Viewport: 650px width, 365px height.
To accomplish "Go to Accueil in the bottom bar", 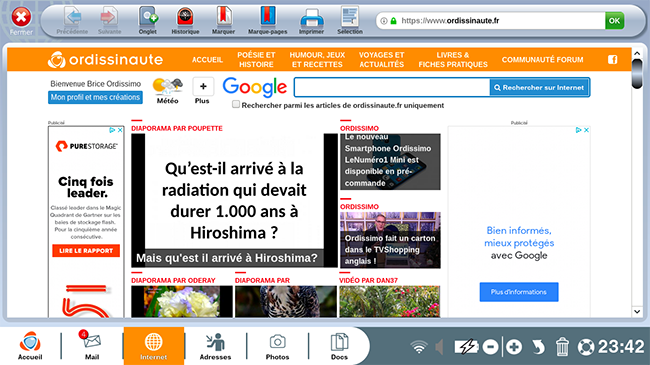I will [x=30, y=346].
